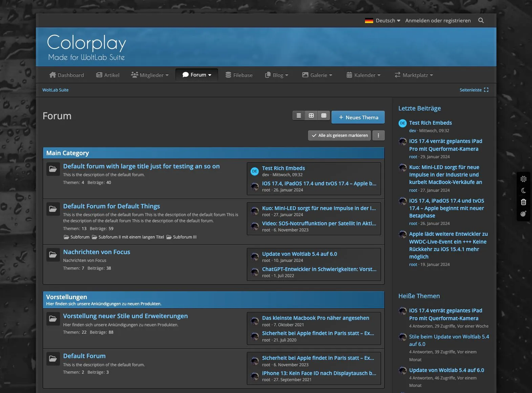The height and width of the screenshot is (393, 532).
Task: Click the search magnifier icon in header
Action: [481, 21]
